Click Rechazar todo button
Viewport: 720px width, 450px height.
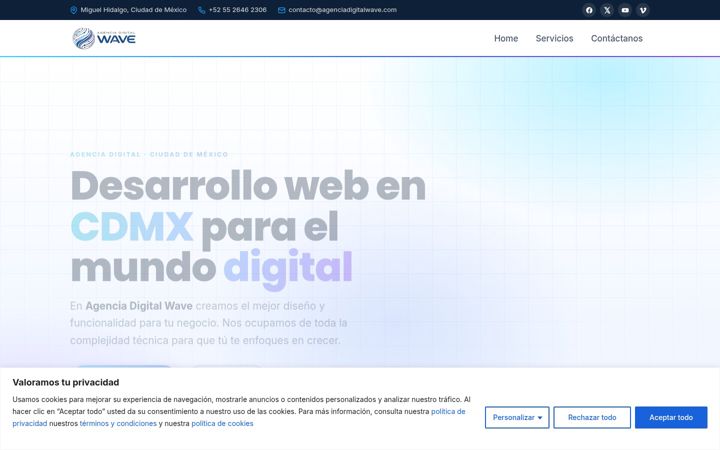tap(592, 417)
